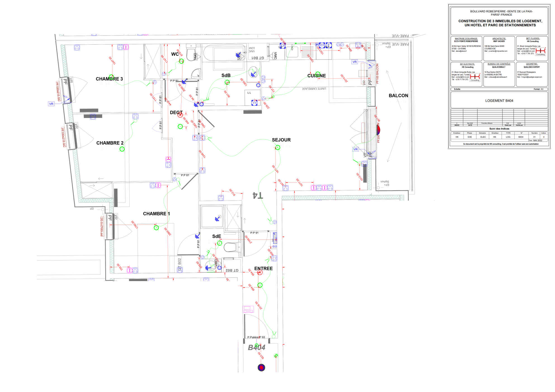Click the magenta computer symbol in the entry hall
This screenshot has height=392, width=555.
click(248, 309)
